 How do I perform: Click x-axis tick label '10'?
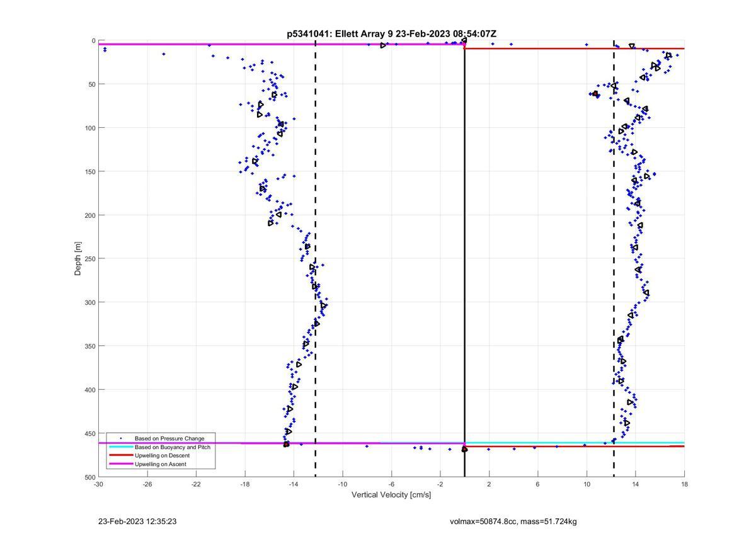587,484
